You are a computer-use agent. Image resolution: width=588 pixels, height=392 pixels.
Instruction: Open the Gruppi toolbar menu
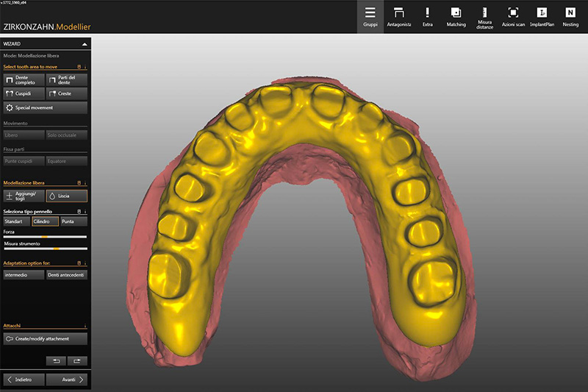click(x=370, y=16)
